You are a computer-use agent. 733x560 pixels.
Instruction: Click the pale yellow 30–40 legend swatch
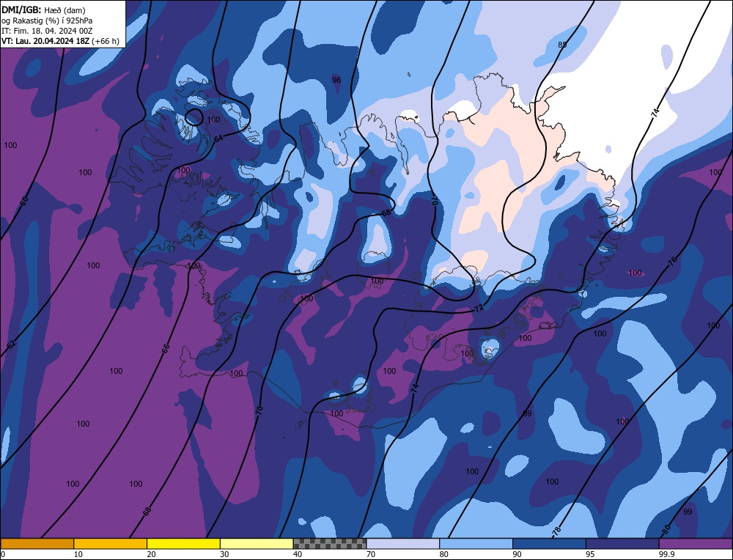pos(257,543)
